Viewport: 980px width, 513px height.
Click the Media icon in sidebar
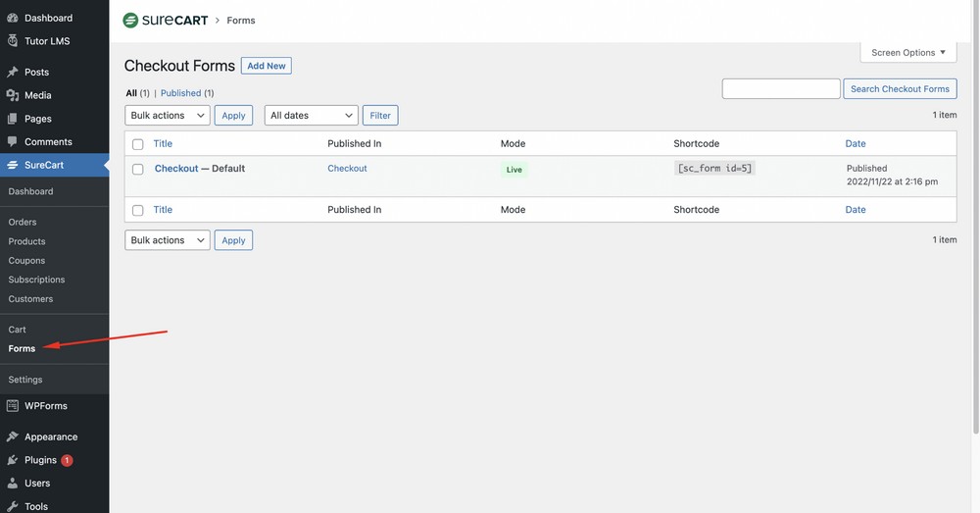(13, 95)
